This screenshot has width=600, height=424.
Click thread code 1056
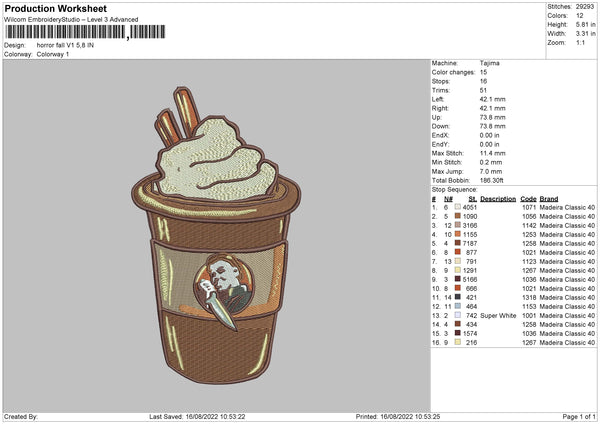pos(529,216)
